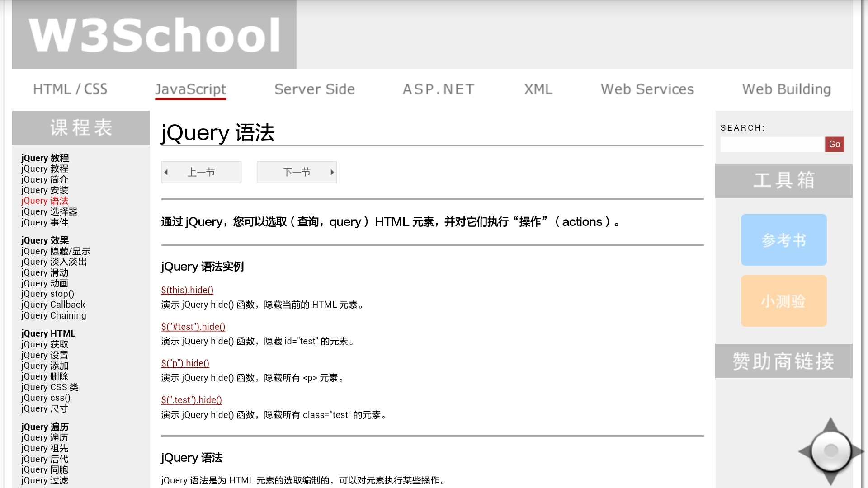Click the bold jQuery HTML section title
Image resolution: width=868 pixels, height=488 pixels.
48,333
